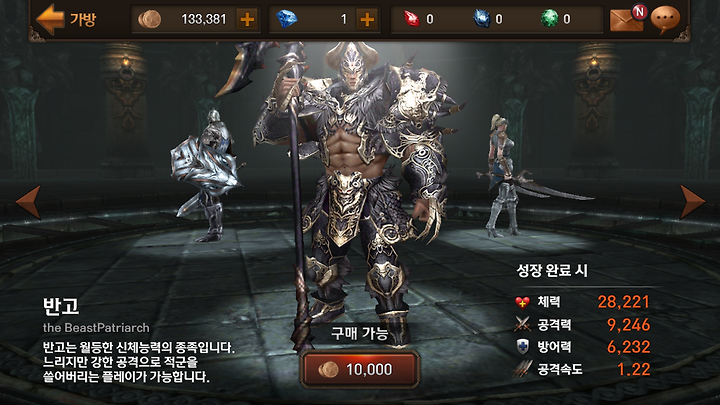Image resolution: width=720 pixels, height=405 pixels.
Task: Select the armored knight on the left
Action: coord(207,175)
